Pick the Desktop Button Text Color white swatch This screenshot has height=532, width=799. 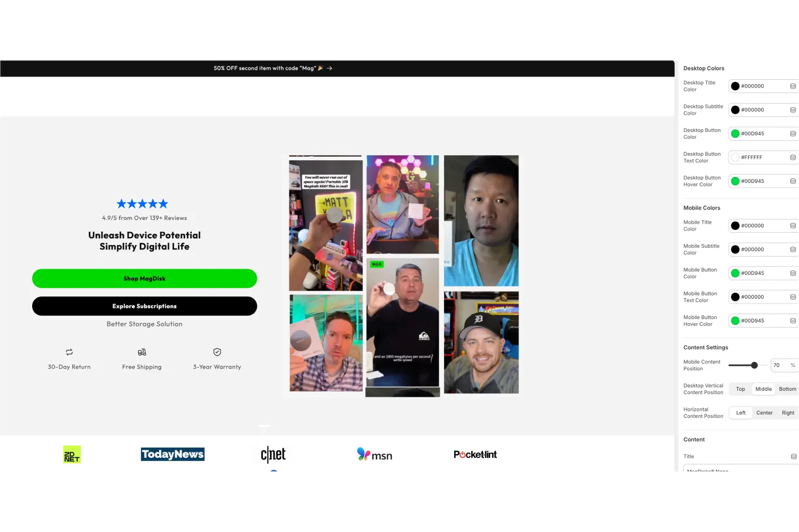pyautogui.click(x=735, y=157)
